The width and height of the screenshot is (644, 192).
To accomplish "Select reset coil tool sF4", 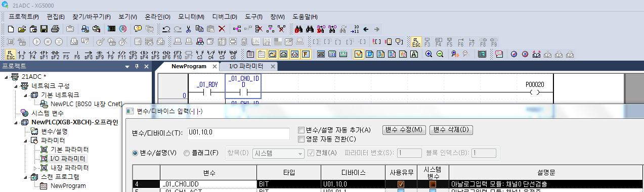I will tap(144, 54).
